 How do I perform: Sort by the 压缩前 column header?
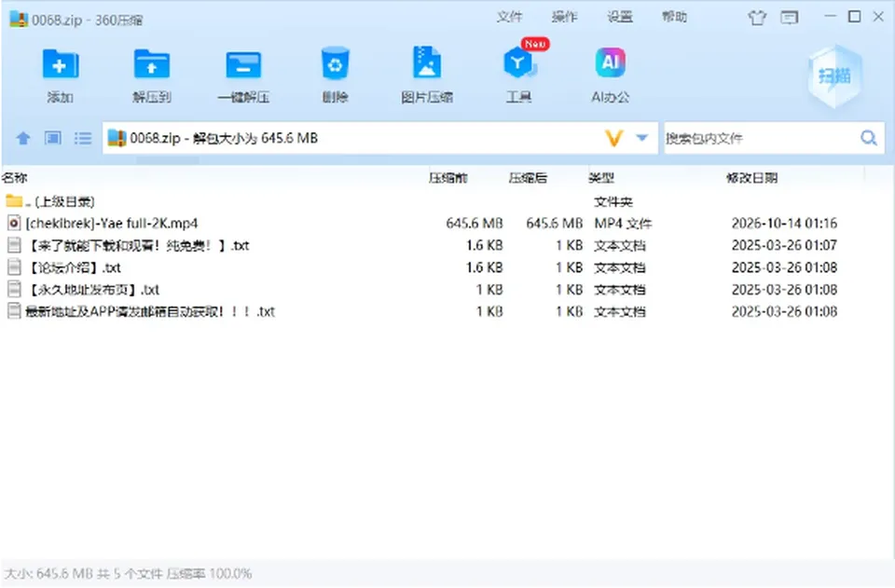(x=448, y=178)
